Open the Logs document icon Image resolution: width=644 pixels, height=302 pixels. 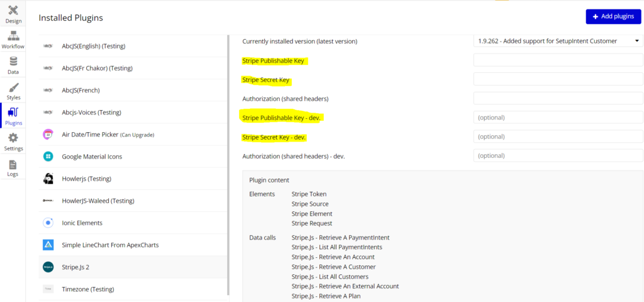pos(13,165)
